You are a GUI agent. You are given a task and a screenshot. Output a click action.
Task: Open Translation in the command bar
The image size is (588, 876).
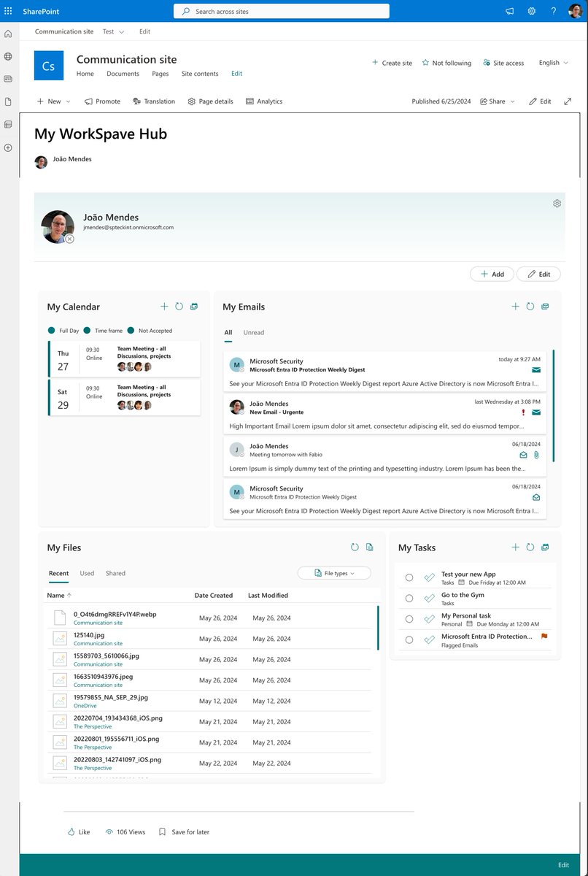[154, 101]
